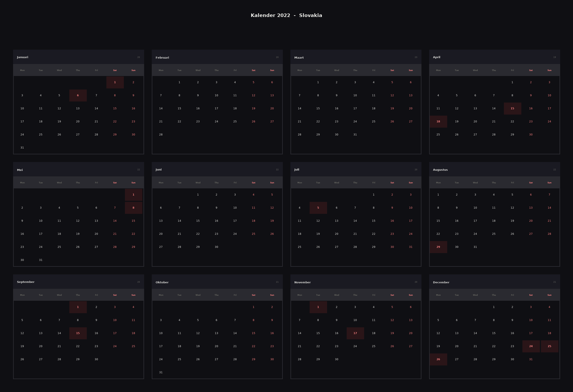Image resolution: width=573 pixels, height=392 pixels.
Task: Select February 28 date
Action: 161,134
